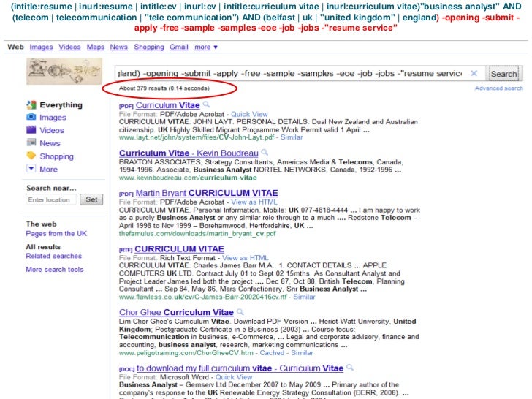
Task: Open Martin Bryant CURRICULUM VITAE result
Action: click(207, 193)
